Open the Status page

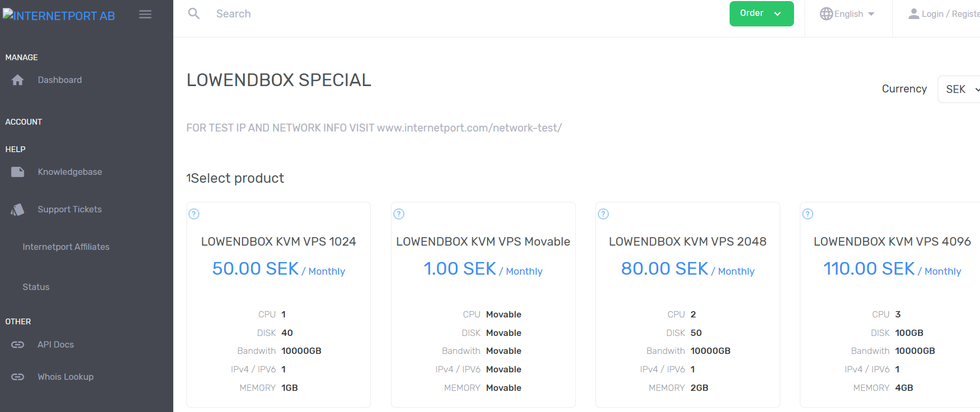[x=36, y=287]
